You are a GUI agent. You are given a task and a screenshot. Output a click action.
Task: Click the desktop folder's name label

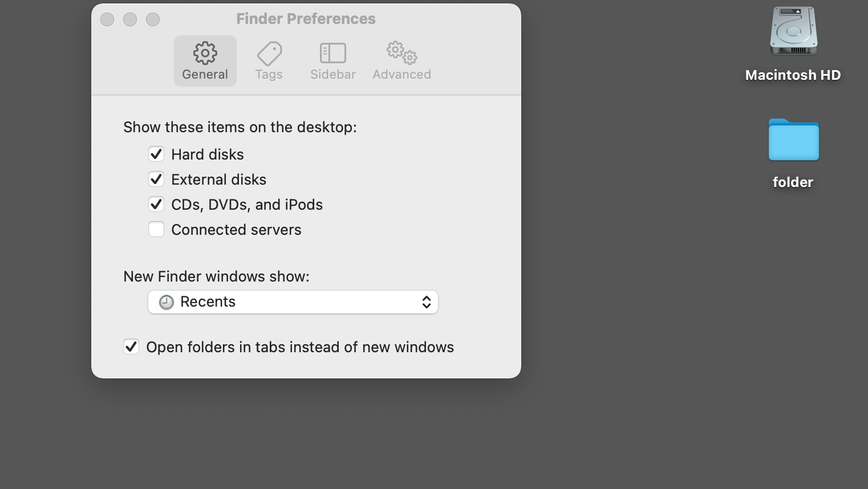(793, 182)
